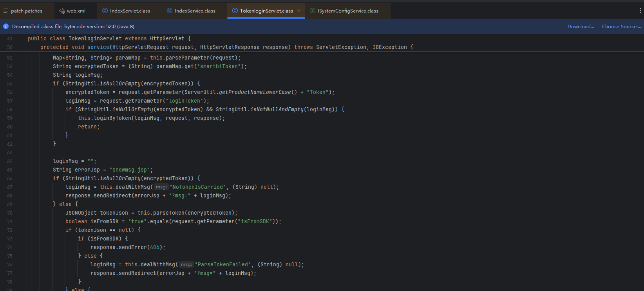Click the Choose Sources... link
This screenshot has width=644, height=291.
tap(622, 26)
